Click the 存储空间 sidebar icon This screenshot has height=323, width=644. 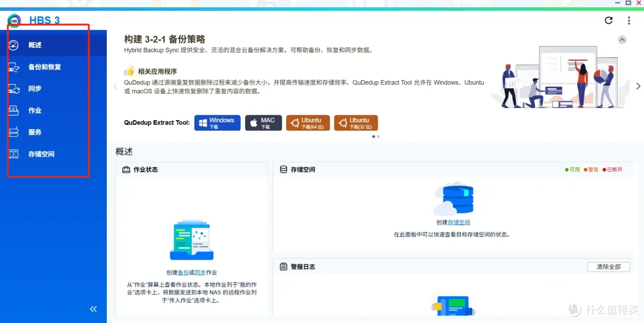pos(14,154)
